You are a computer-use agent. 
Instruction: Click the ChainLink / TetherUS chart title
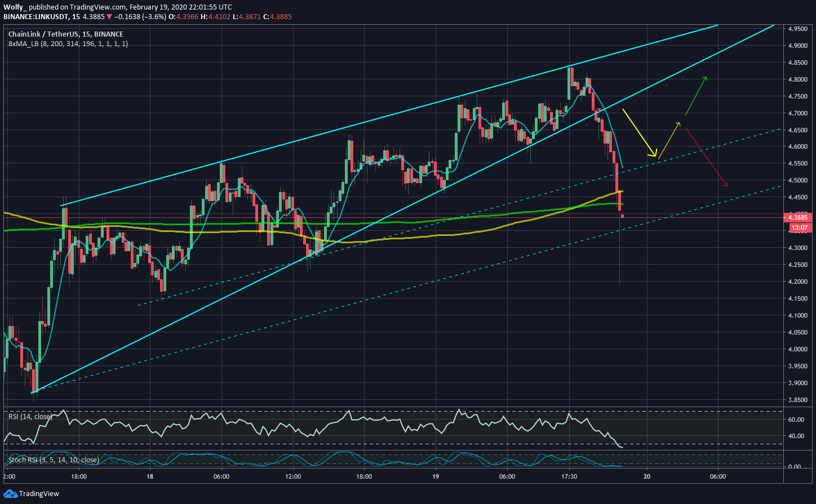point(65,34)
